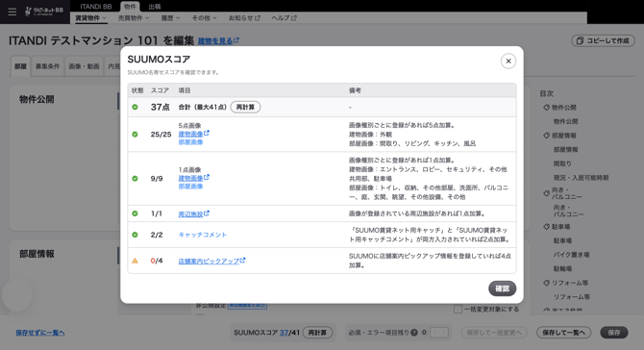Open the 店舗案内ピックアップ link
644x350 pixels.
[x=209, y=261]
